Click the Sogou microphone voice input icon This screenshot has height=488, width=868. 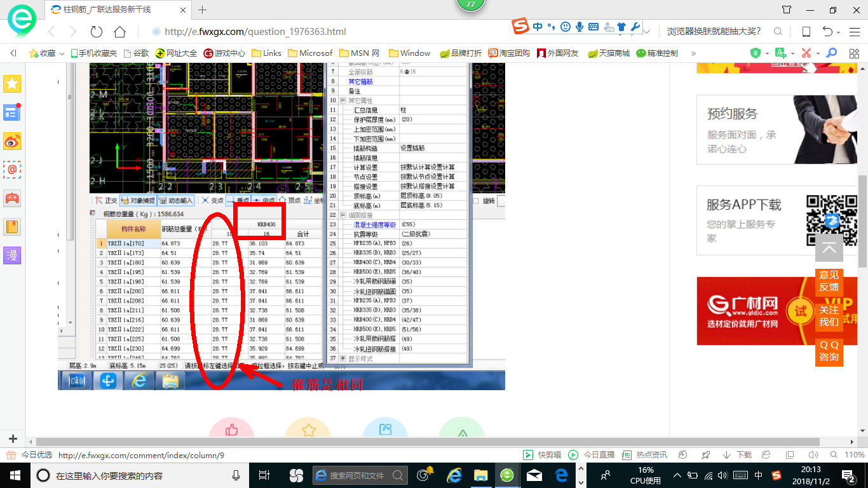pyautogui.click(x=580, y=27)
